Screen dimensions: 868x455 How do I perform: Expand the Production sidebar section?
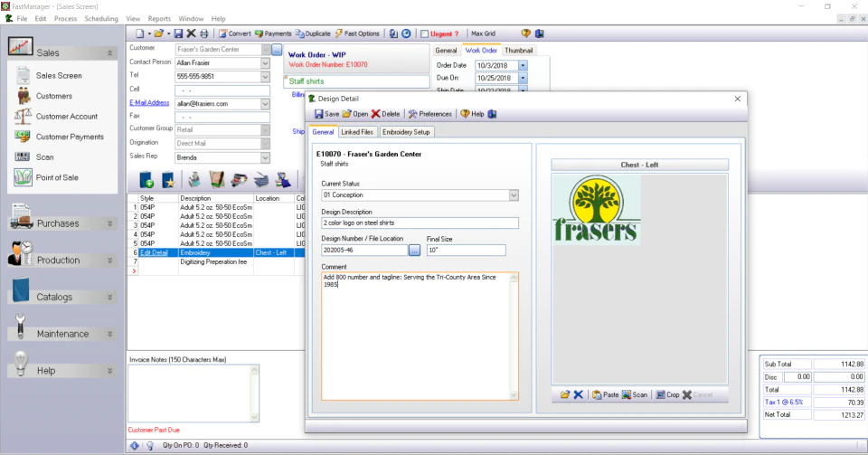coord(109,261)
